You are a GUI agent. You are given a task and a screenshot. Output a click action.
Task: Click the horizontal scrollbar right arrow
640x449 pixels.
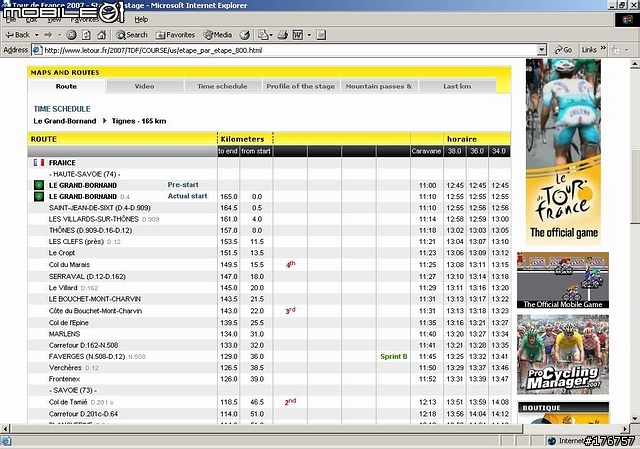pos(625,429)
